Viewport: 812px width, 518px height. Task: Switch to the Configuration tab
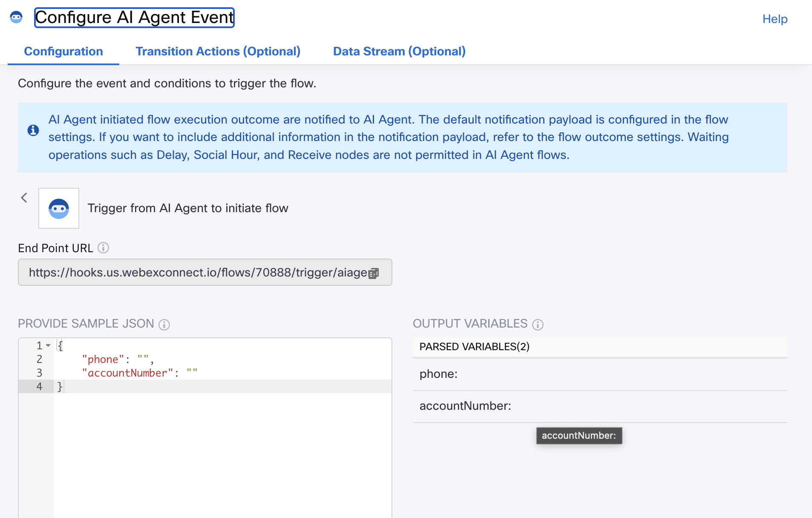[63, 52]
